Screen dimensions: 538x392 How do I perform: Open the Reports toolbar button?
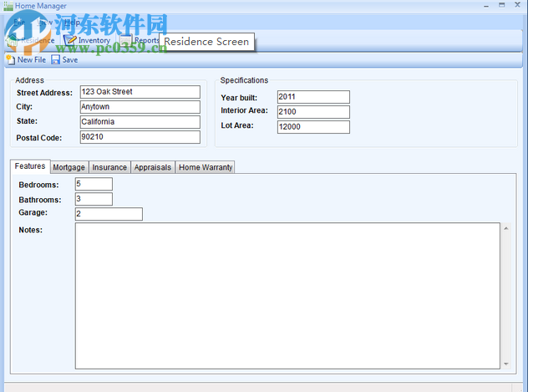click(140, 40)
